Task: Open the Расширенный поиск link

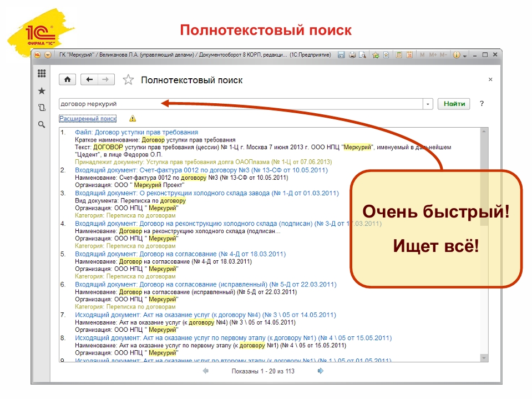Action: (88, 118)
